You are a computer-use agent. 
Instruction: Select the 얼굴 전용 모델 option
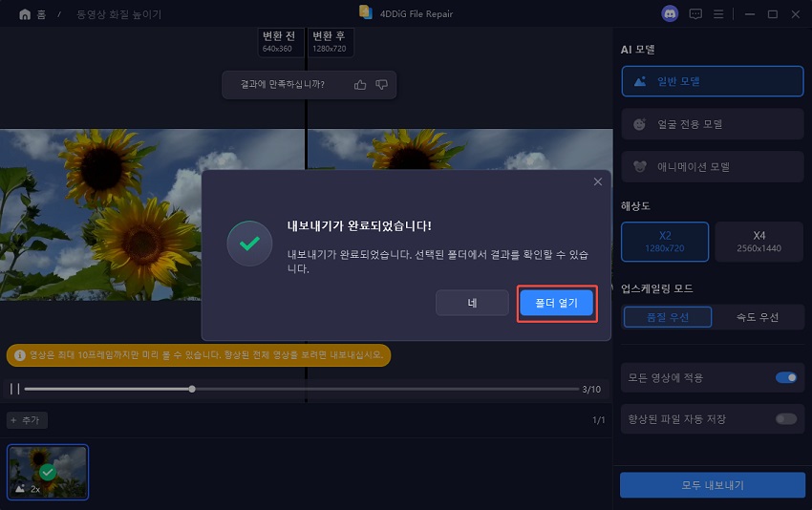click(x=713, y=124)
